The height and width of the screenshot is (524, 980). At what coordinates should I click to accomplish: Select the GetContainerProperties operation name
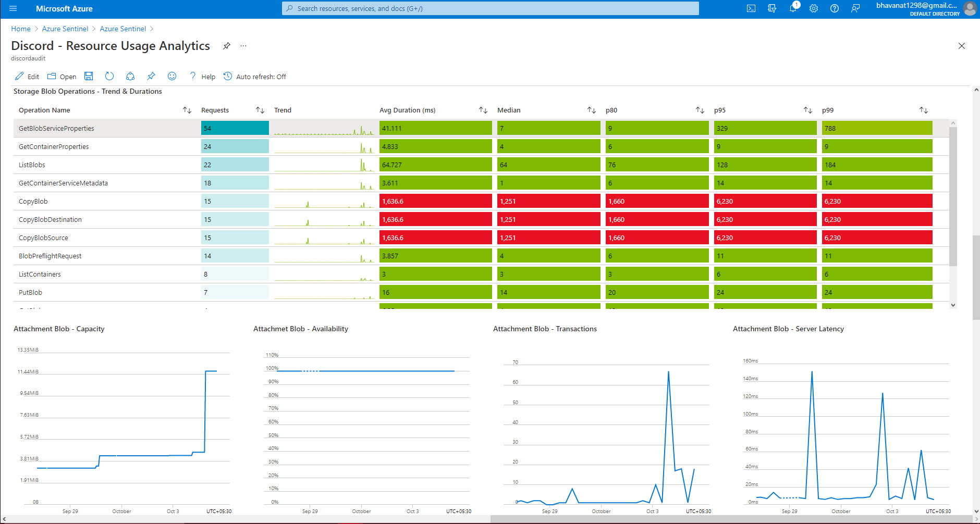(54, 146)
